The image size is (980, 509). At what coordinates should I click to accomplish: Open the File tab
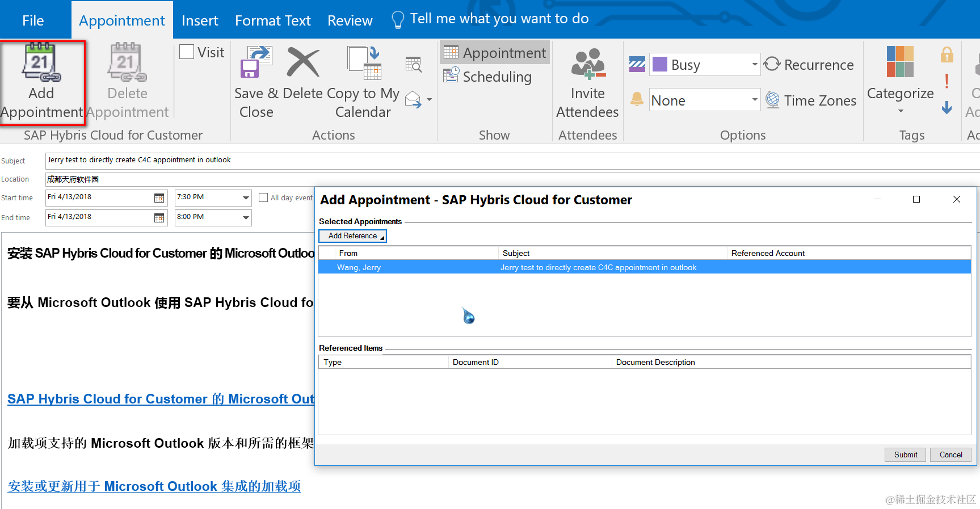(33, 20)
